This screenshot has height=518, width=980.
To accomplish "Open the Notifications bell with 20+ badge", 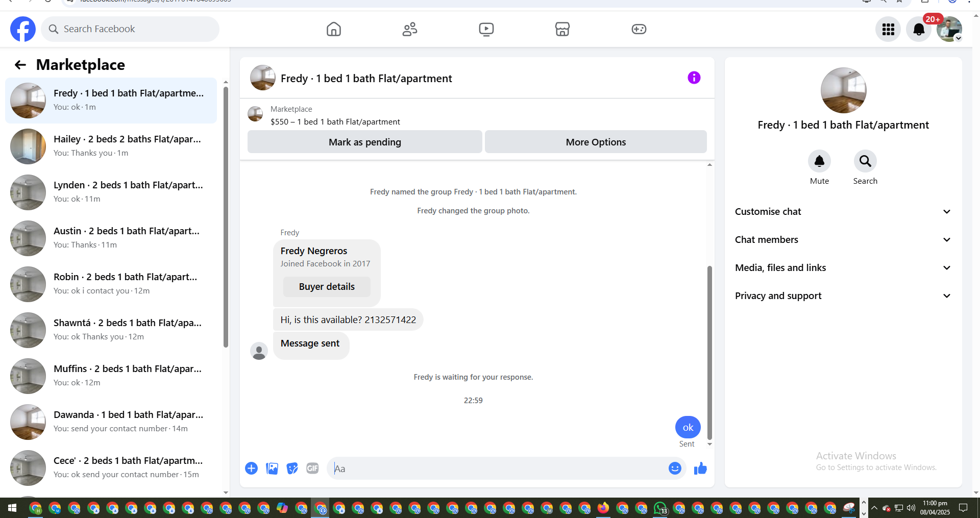I will [919, 29].
